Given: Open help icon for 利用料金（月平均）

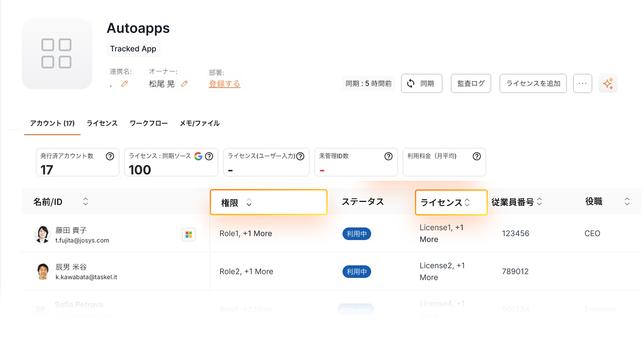Looking at the screenshot, I should [x=477, y=156].
